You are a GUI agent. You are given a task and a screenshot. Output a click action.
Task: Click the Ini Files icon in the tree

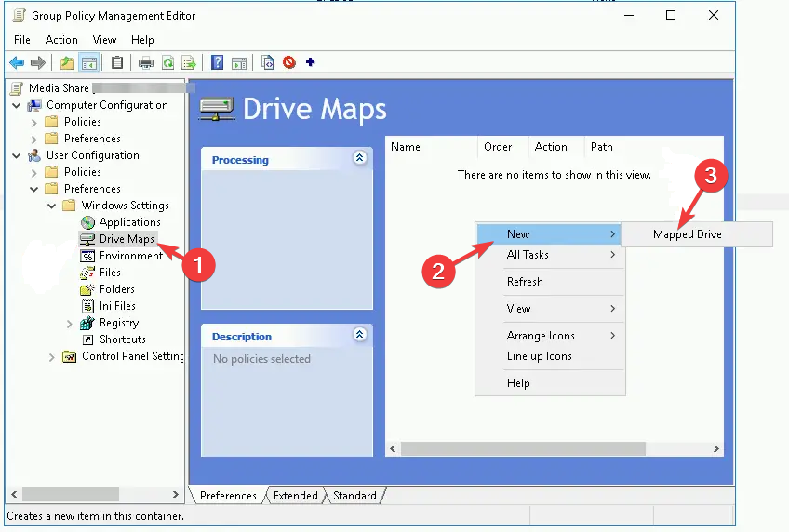click(87, 306)
